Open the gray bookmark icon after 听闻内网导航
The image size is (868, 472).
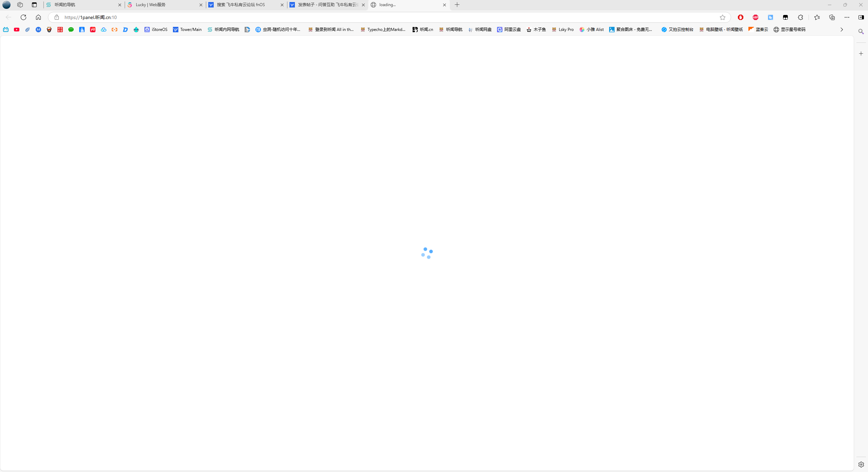(247, 30)
